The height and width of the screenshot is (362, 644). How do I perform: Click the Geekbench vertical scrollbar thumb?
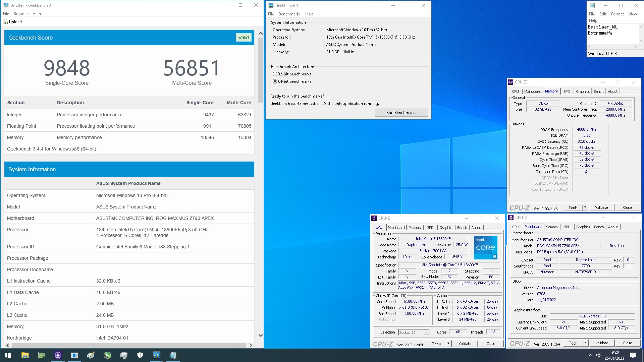[x=261, y=70]
